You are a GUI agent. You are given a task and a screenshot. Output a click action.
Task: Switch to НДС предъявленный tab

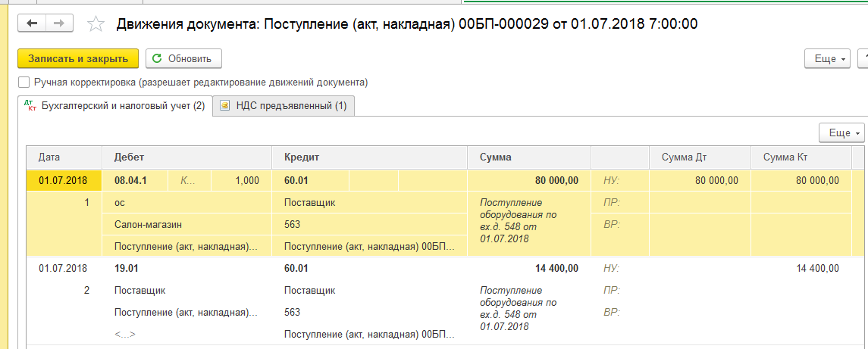point(290,106)
